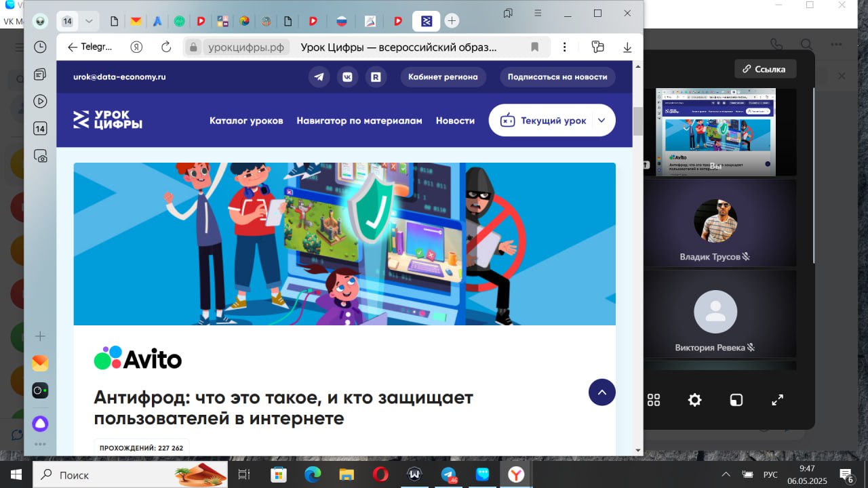Viewport: 868px width, 488px height.
Task: Select the shared screen thumbnail in the call
Action: [716, 131]
